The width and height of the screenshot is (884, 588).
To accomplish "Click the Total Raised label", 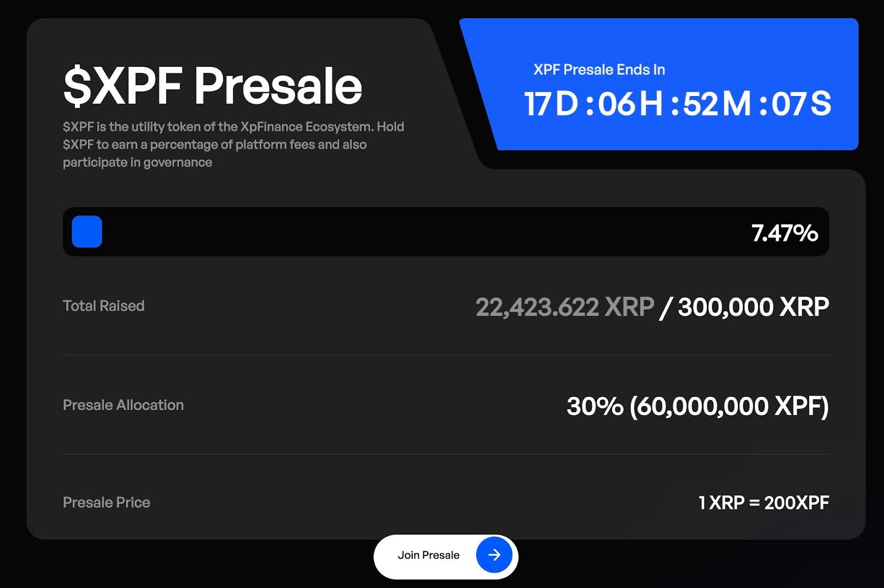I will pos(104,306).
